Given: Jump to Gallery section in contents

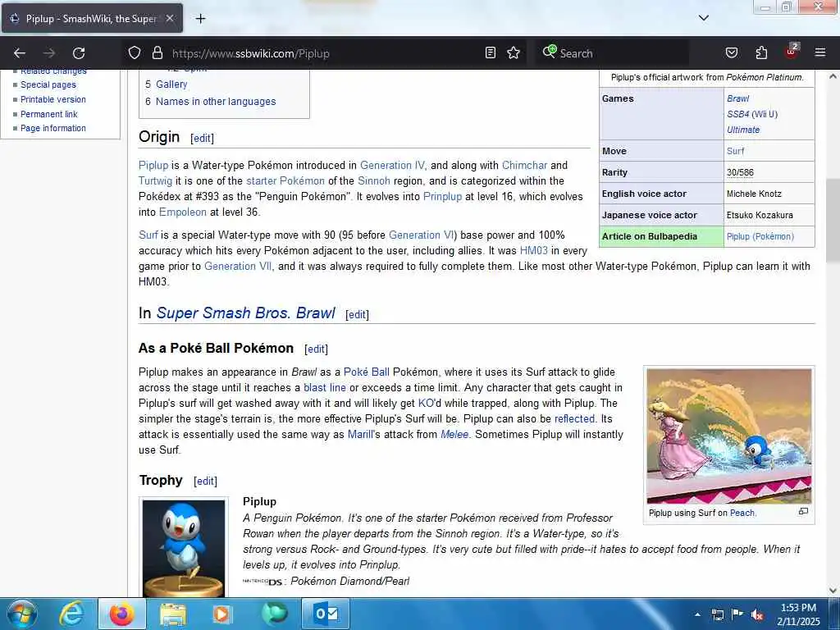Looking at the screenshot, I should [171, 84].
